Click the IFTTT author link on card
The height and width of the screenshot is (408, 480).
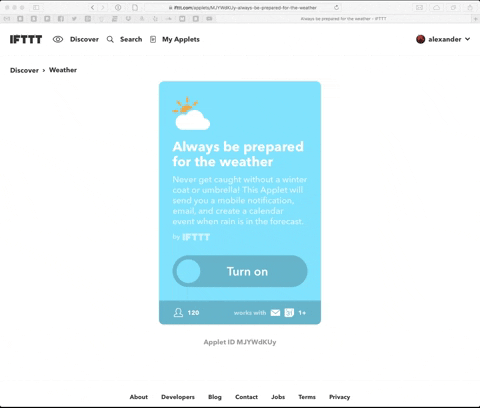196,237
